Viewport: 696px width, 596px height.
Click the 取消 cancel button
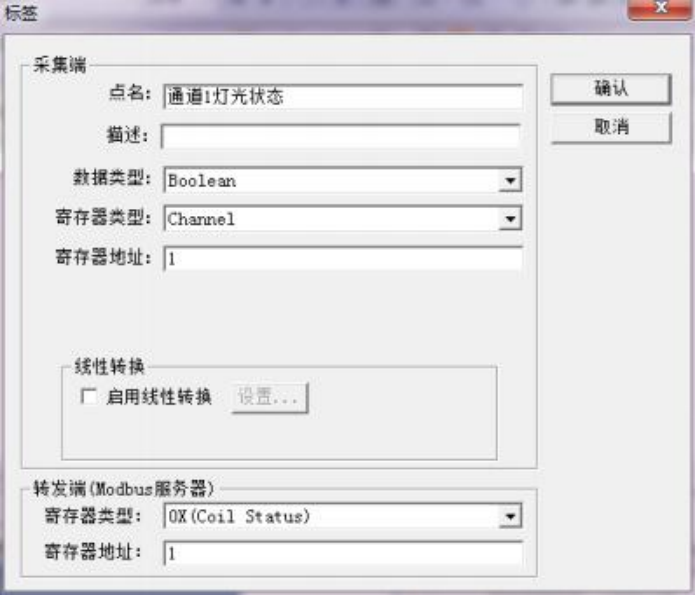pos(611,127)
